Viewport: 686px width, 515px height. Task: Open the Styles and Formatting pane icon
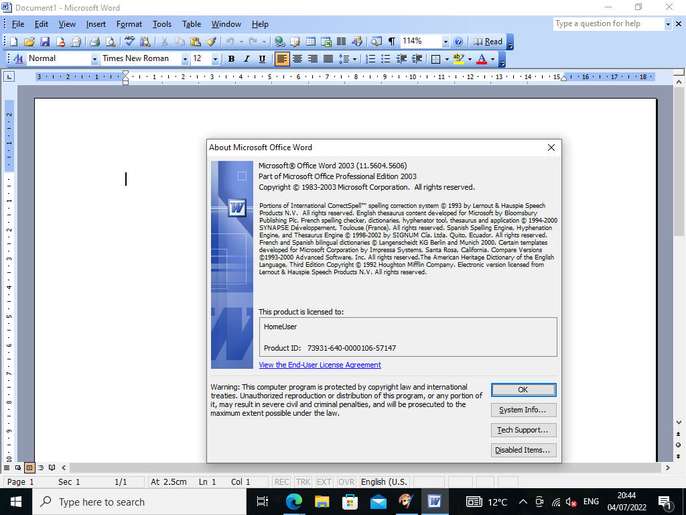tap(18, 59)
